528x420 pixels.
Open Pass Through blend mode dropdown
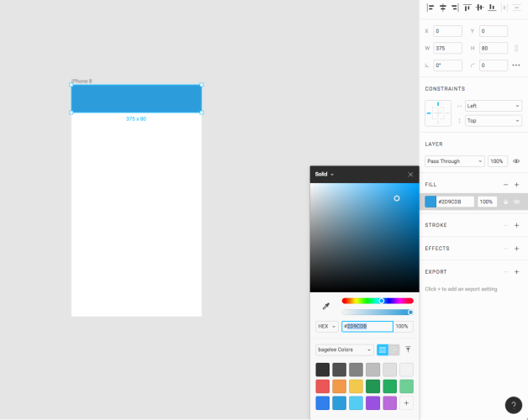pyautogui.click(x=455, y=161)
